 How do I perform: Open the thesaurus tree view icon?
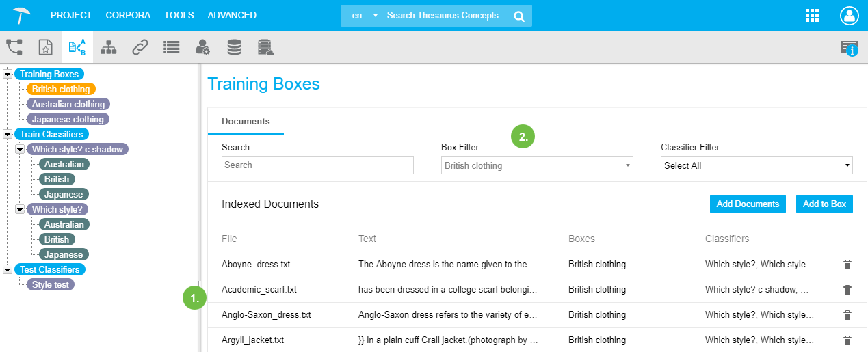(14, 46)
